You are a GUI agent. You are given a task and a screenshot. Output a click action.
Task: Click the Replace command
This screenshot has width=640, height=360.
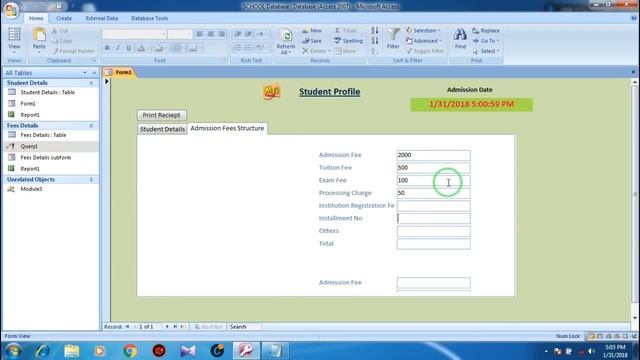point(486,31)
